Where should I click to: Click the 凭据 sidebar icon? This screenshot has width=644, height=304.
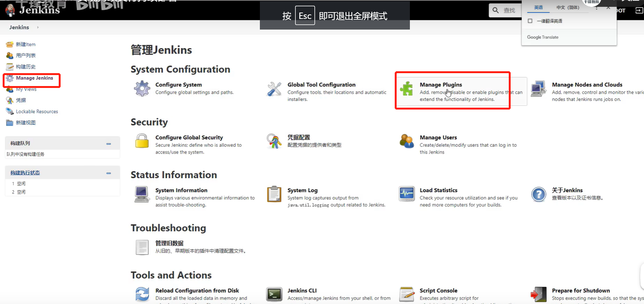coord(10,100)
